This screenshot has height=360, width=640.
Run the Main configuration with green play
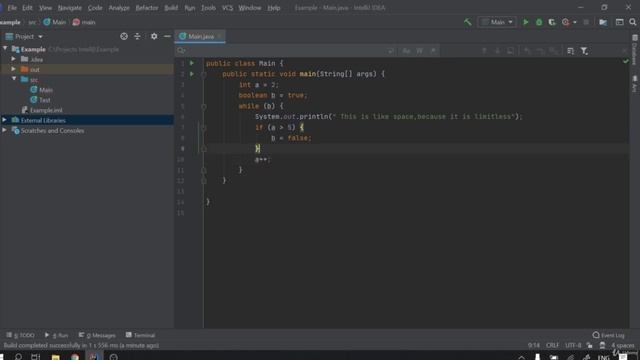point(526,22)
